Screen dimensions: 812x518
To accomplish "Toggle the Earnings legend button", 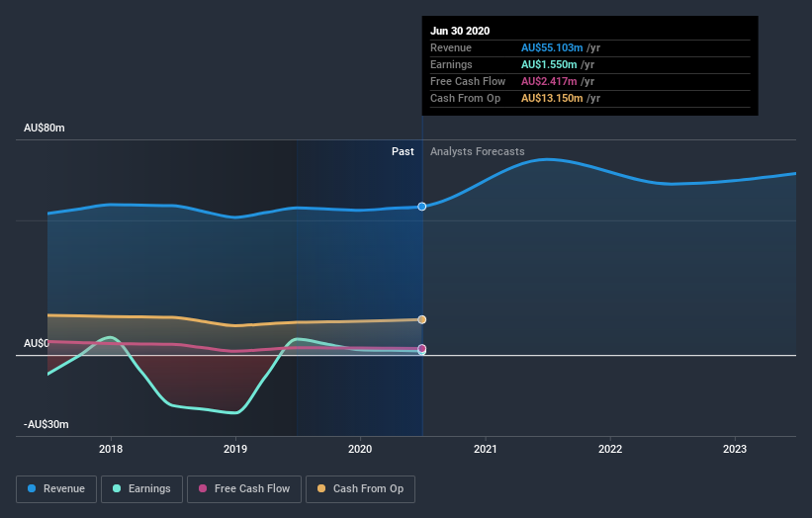I will [x=141, y=489].
